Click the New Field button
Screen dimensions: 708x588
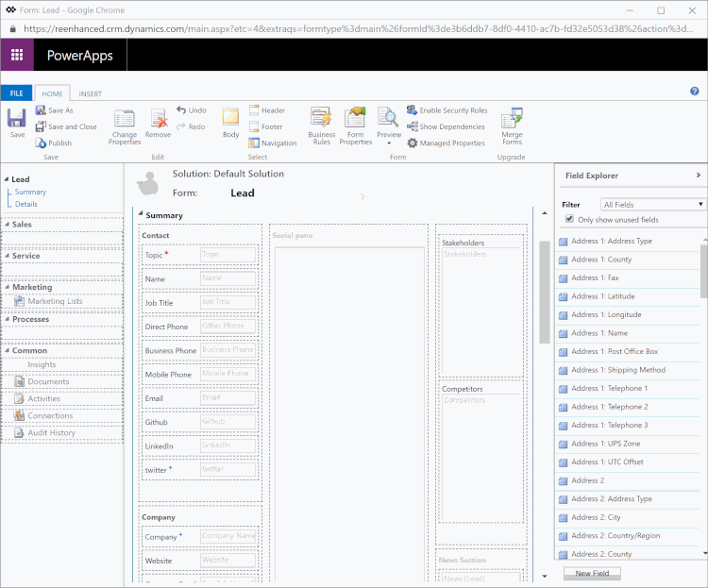click(x=592, y=574)
